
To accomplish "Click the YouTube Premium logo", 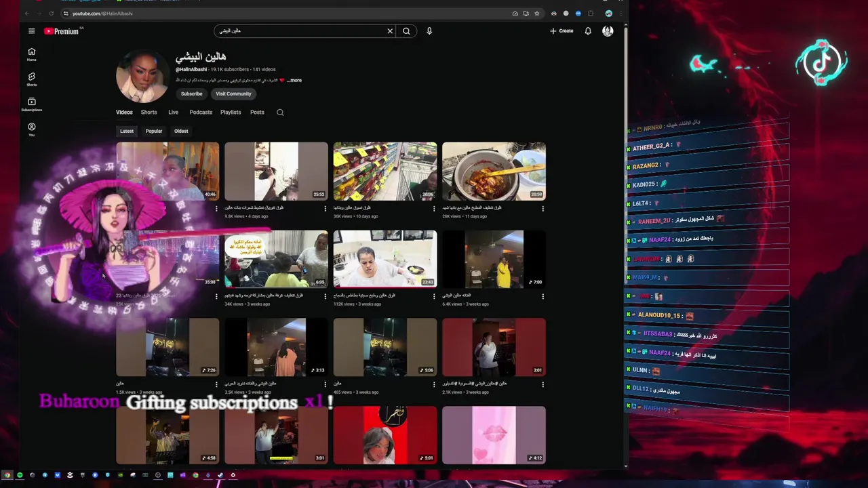I will [x=62, y=31].
